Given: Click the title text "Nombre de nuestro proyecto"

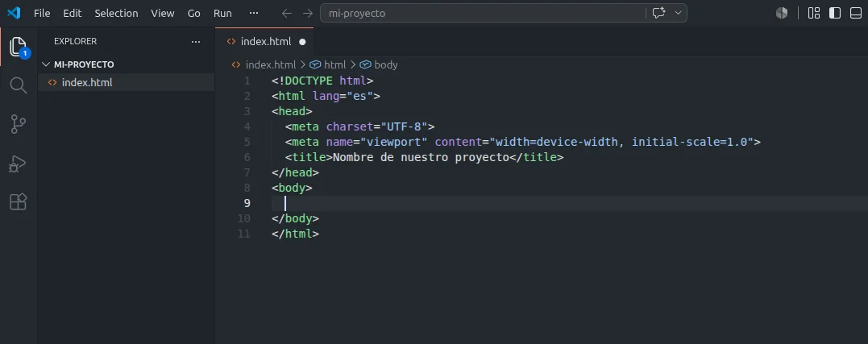Looking at the screenshot, I should [x=421, y=158].
